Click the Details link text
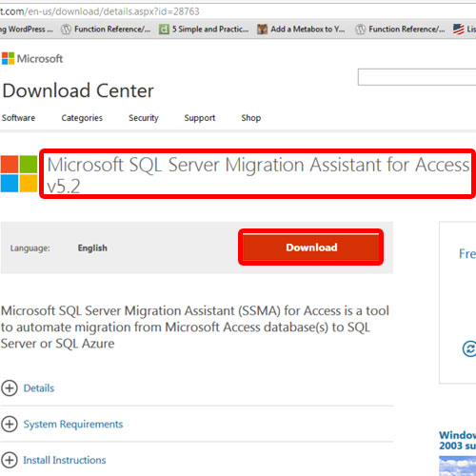Image resolution: width=476 pixels, height=476 pixels. point(39,388)
